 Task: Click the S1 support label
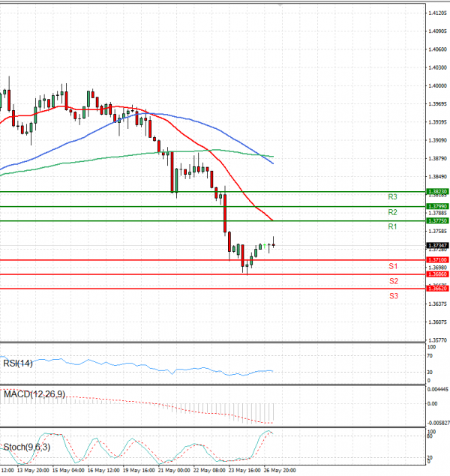tap(393, 266)
